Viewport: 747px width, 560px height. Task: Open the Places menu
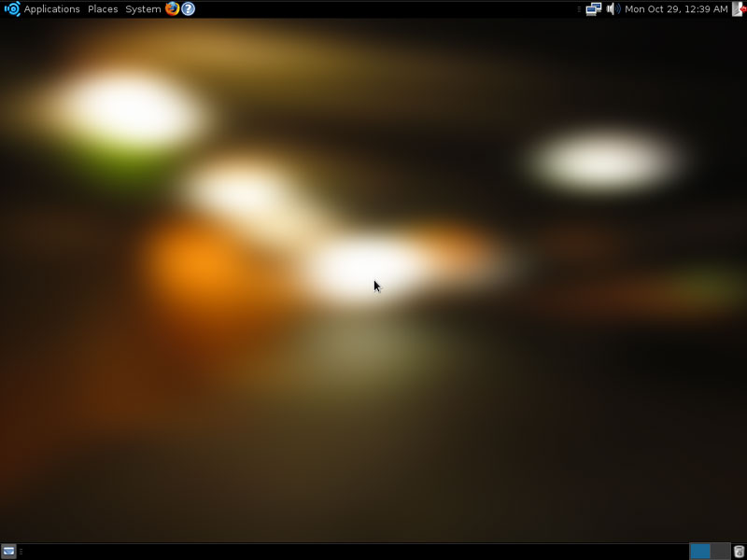coord(103,9)
